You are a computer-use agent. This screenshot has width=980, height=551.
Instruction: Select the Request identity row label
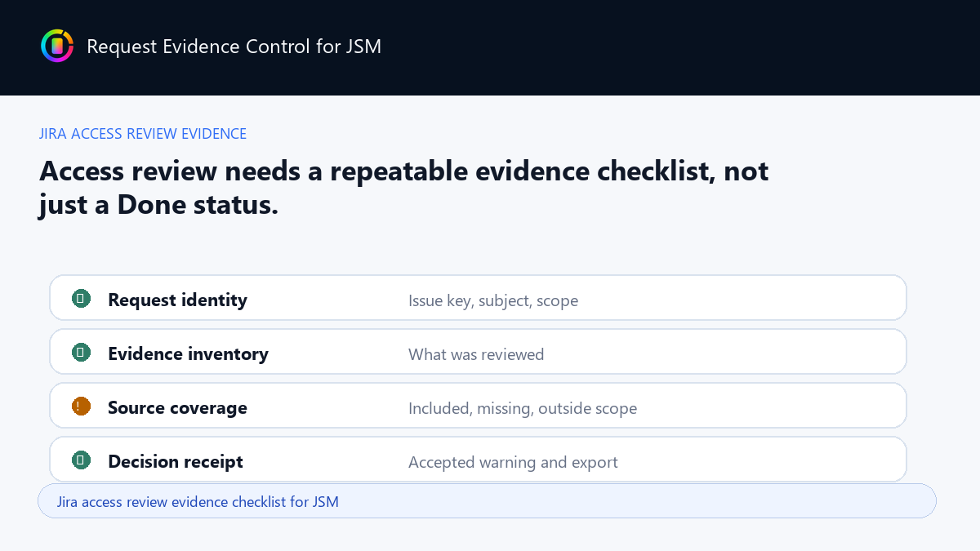click(x=177, y=300)
